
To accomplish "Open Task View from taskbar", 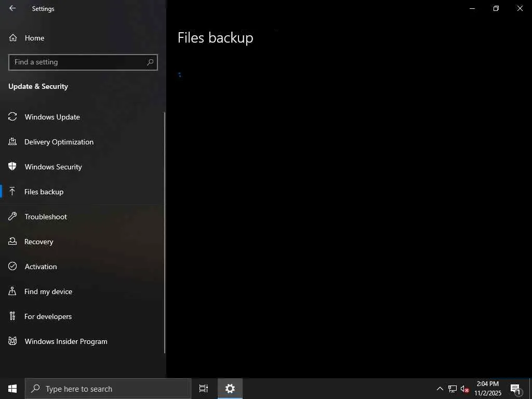I will click(204, 389).
